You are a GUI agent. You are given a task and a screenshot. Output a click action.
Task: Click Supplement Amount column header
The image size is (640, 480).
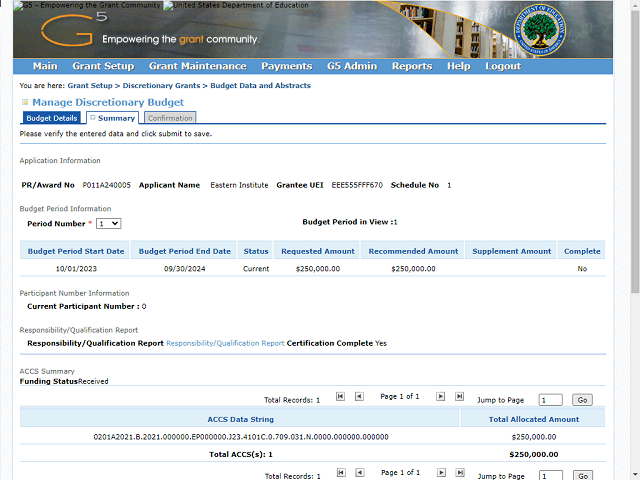pyautogui.click(x=512, y=251)
